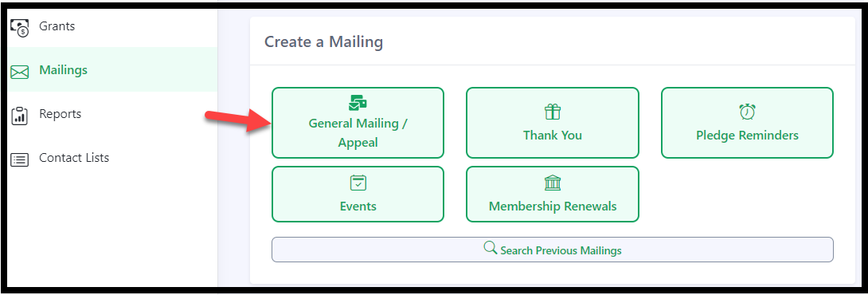Viewport: 868px width, 295px height.
Task: Click the calendar check icon above Events
Action: (358, 183)
